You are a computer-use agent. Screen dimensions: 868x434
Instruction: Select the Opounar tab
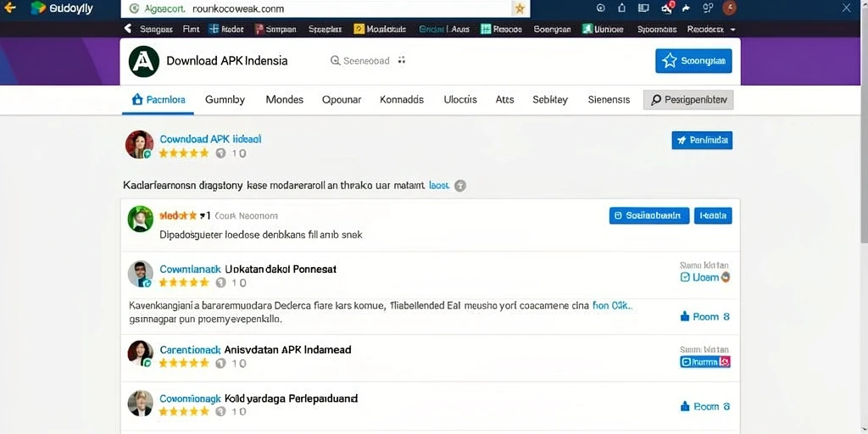click(x=342, y=100)
